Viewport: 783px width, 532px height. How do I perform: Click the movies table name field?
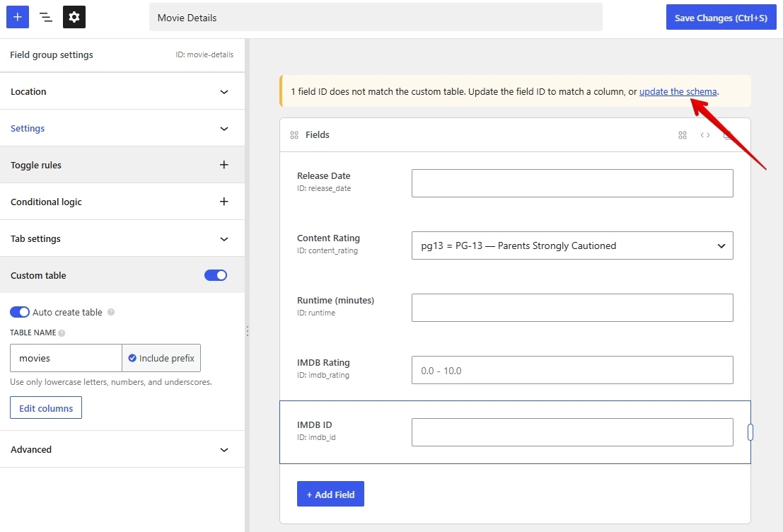(66, 358)
